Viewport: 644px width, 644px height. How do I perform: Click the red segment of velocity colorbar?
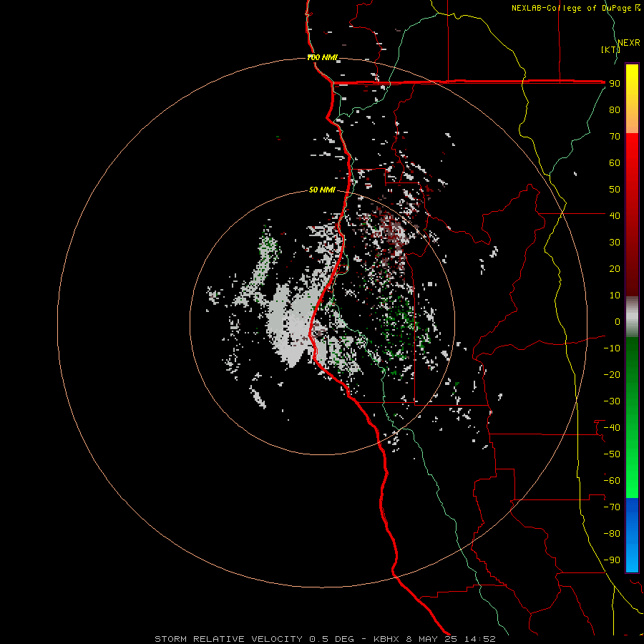(x=632, y=215)
